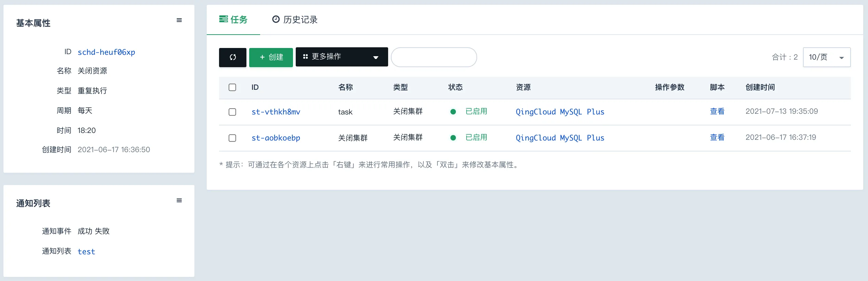Click 查看 script link for st-vthkh8mv
Screen dimensions: 868x281
717,111
